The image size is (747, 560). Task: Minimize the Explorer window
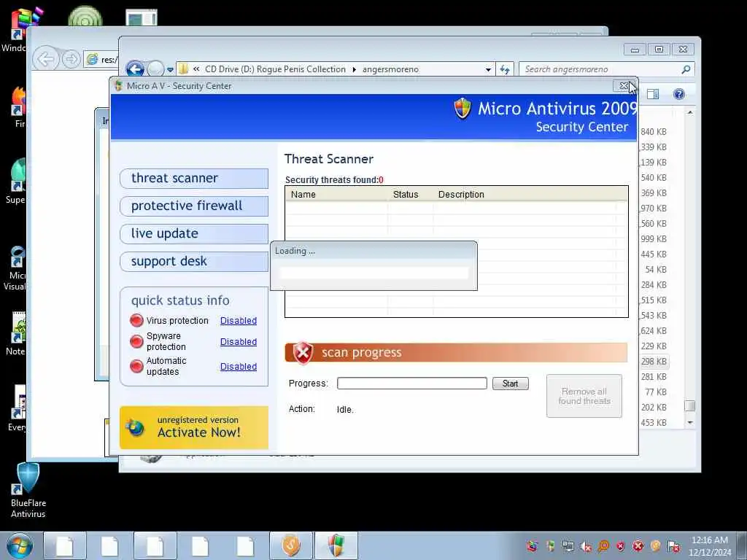pyautogui.click(x=635, y=50)
